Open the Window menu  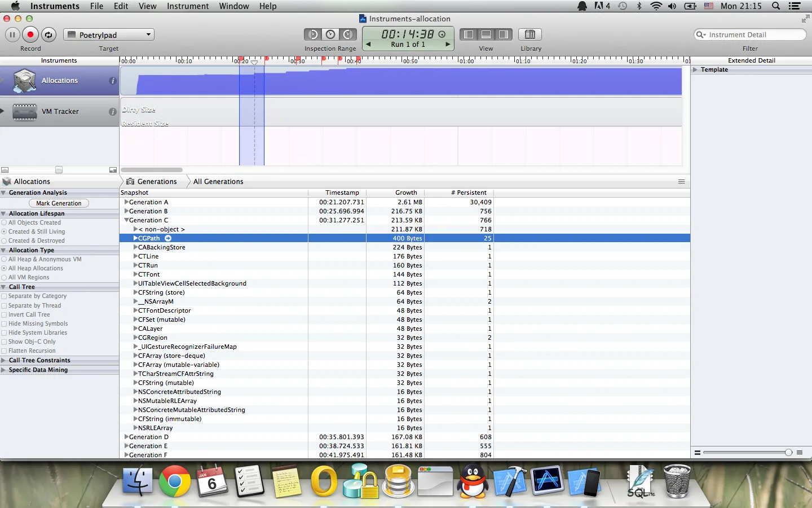234,6
